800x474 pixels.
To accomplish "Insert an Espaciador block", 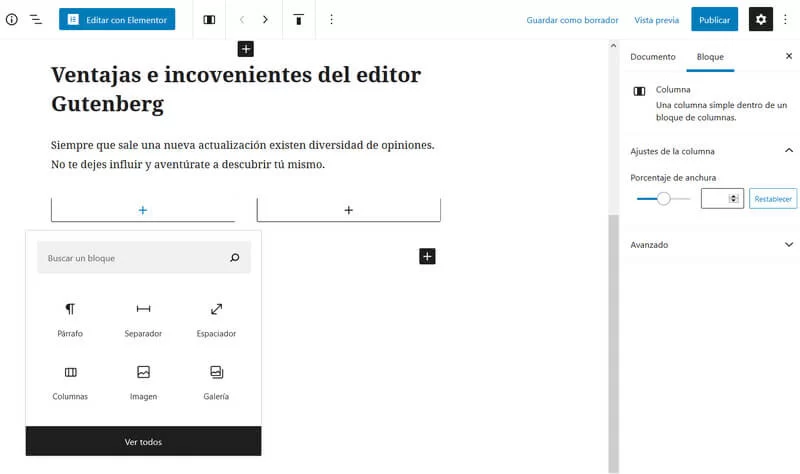I will (216, 320).
